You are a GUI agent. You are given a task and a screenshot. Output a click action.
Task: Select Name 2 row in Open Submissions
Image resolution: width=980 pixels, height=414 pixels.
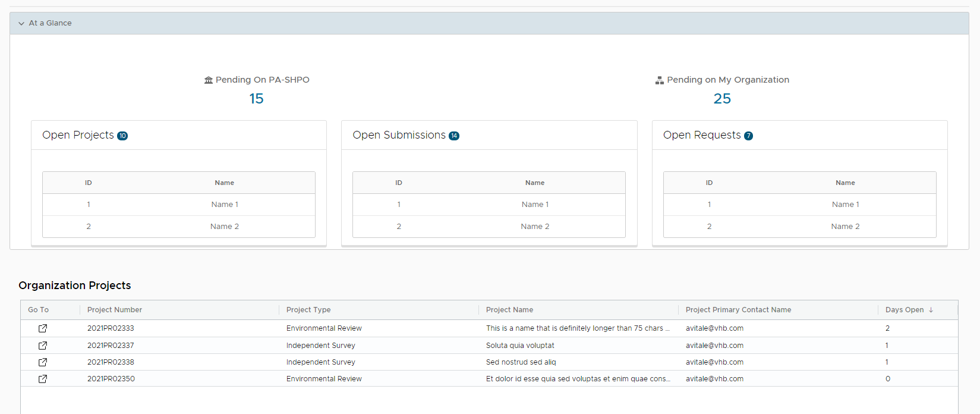tap(535, 227)
